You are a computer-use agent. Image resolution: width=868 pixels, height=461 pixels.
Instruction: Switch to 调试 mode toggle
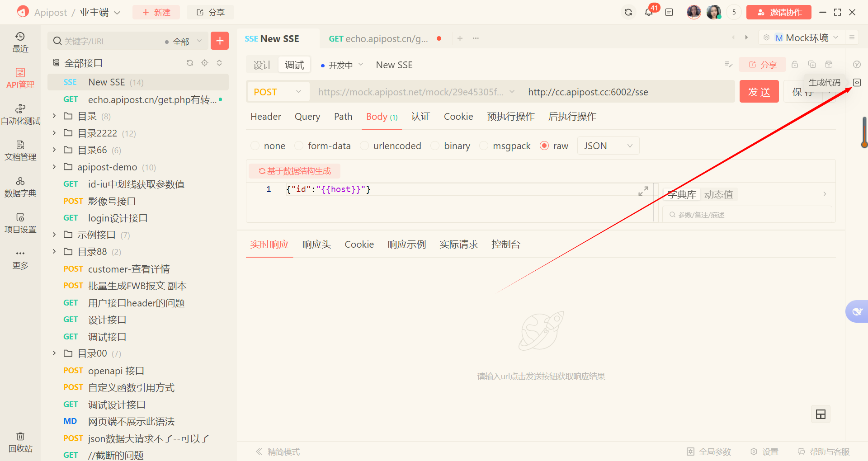pyautogui.click(x=294, y=65)
